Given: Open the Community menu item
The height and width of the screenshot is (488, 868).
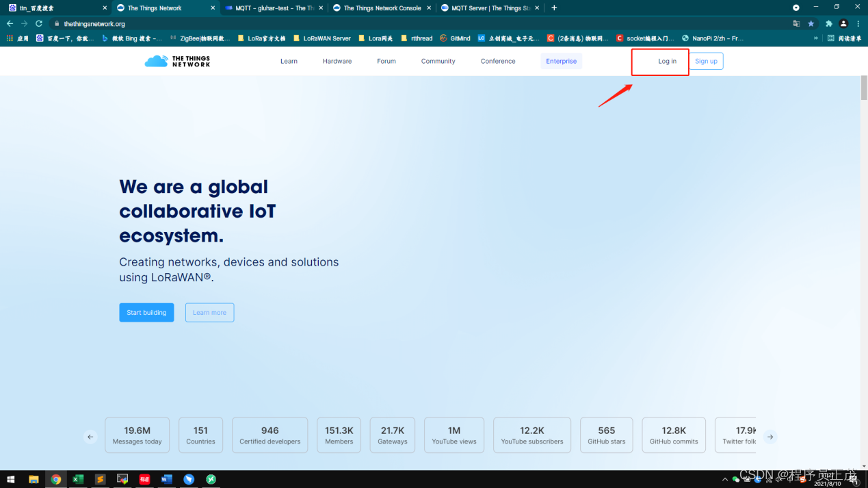Looking at the screenshot, I should tap(438, 61).
